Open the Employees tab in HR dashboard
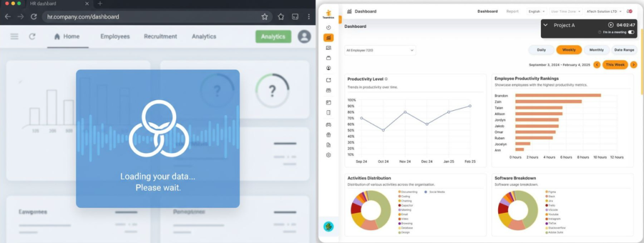This screenshot has width=644, height=243. point(115,37)
